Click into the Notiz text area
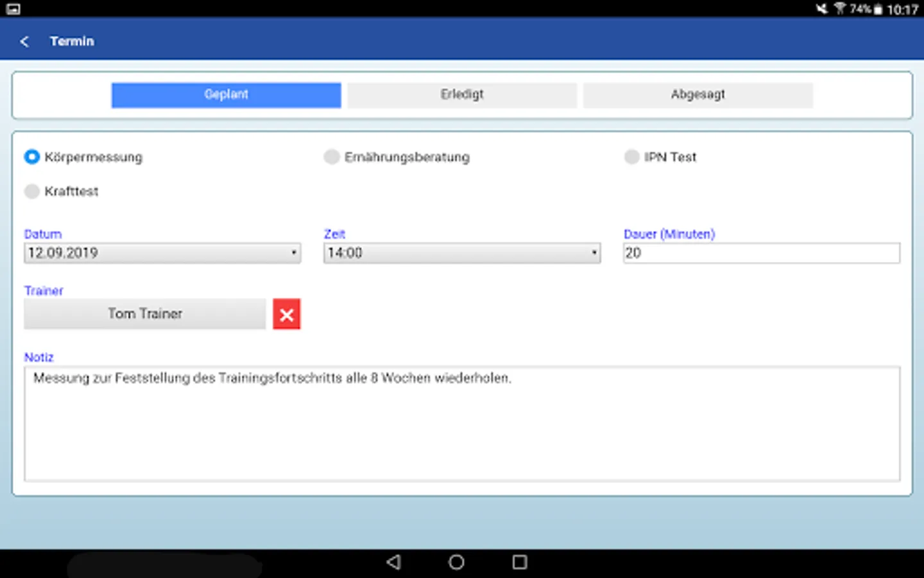 pos(462,424)
